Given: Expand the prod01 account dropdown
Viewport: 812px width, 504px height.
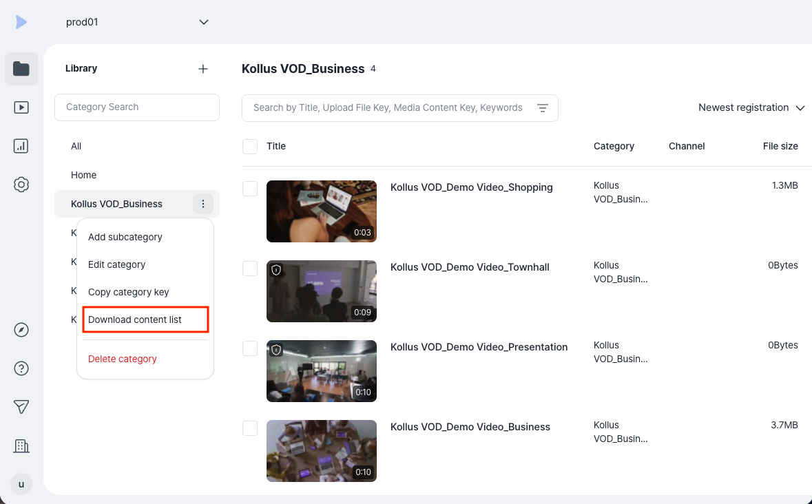Looking at the screenshot, I should [204, 22].
